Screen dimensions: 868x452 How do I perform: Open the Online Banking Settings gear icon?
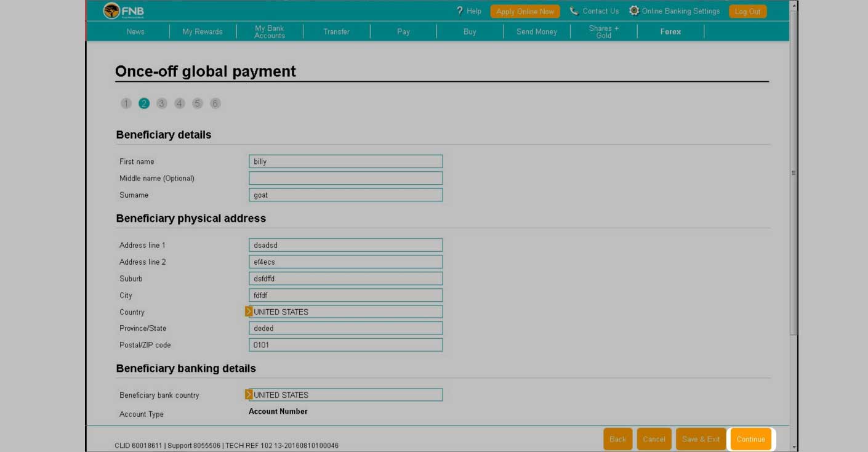pyautogui.click(x=634, y=11)
